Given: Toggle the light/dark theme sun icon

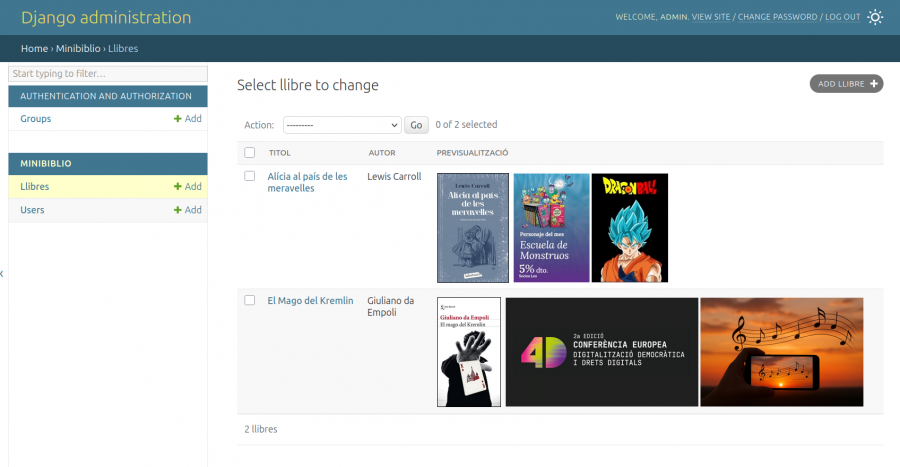Looking at the screenshot, I should tap(875, 17).
